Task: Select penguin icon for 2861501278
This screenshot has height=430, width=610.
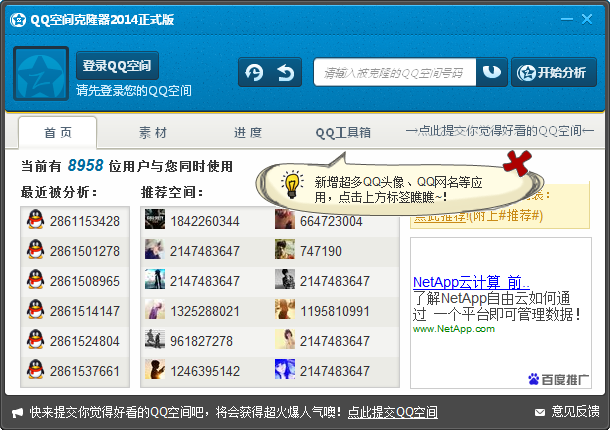Action: tap(35, 249)
